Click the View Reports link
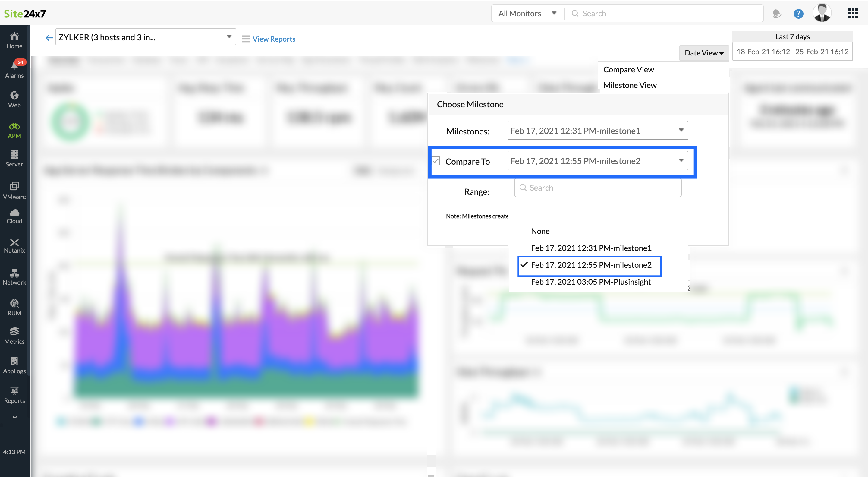Viewport: 868px width, 477px height. point(274,39)
